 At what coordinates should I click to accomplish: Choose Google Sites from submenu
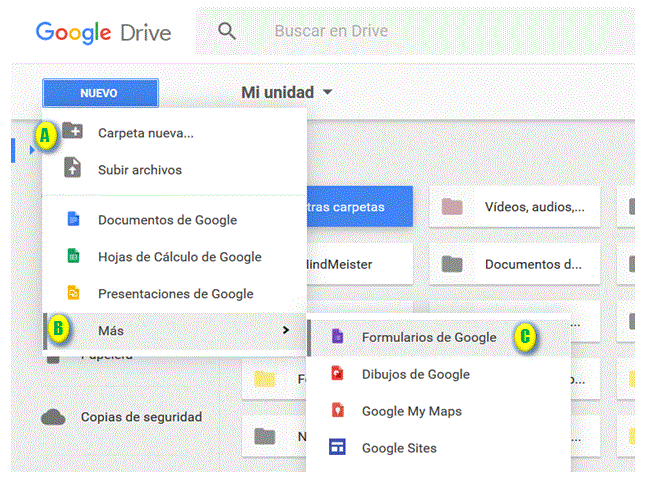439,448
